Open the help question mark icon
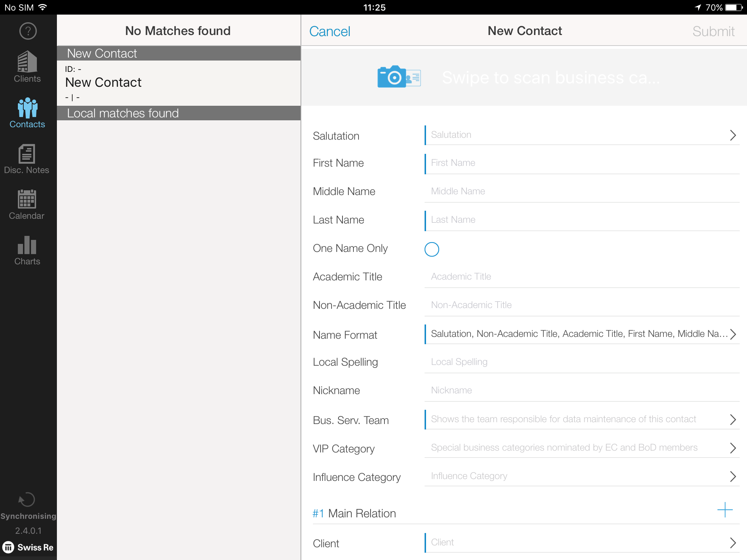The image size is (747, 560). click(x=28, y=31)
